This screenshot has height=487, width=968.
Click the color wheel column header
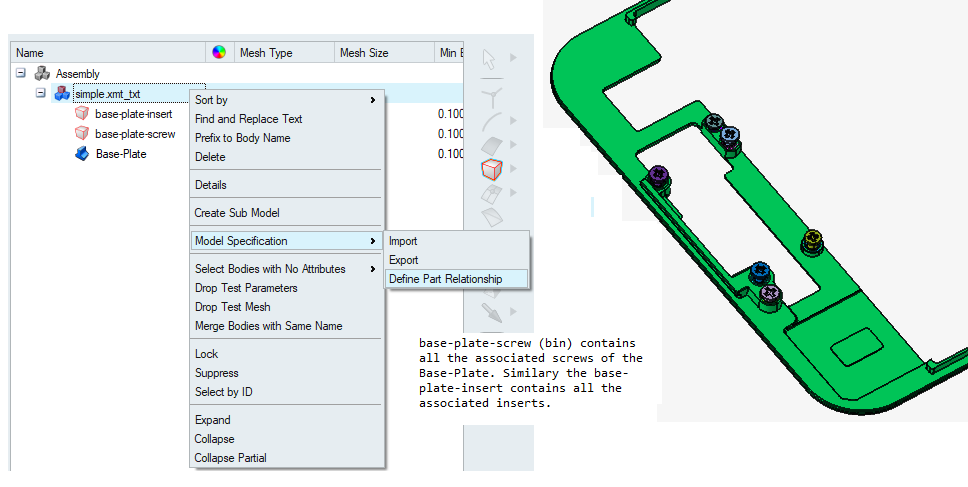pyautogui.click(x=219, y=52)
